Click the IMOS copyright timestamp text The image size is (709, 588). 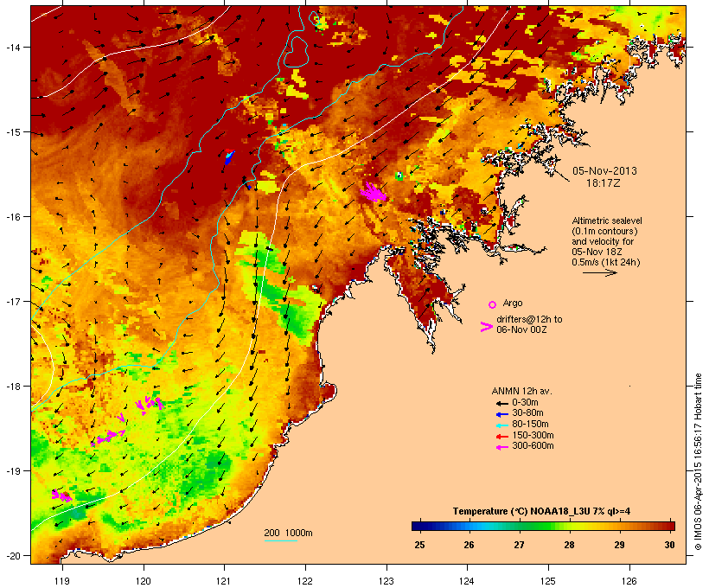698,462
